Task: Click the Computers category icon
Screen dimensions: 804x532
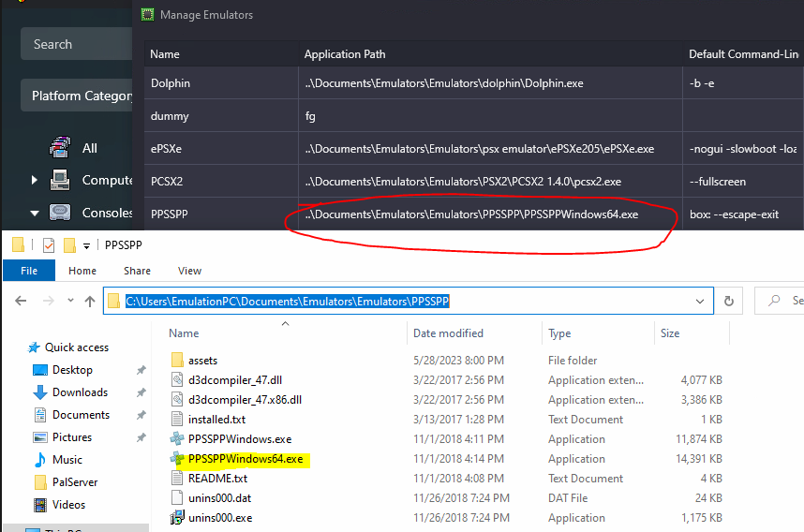Action: (x=60, y=180)
